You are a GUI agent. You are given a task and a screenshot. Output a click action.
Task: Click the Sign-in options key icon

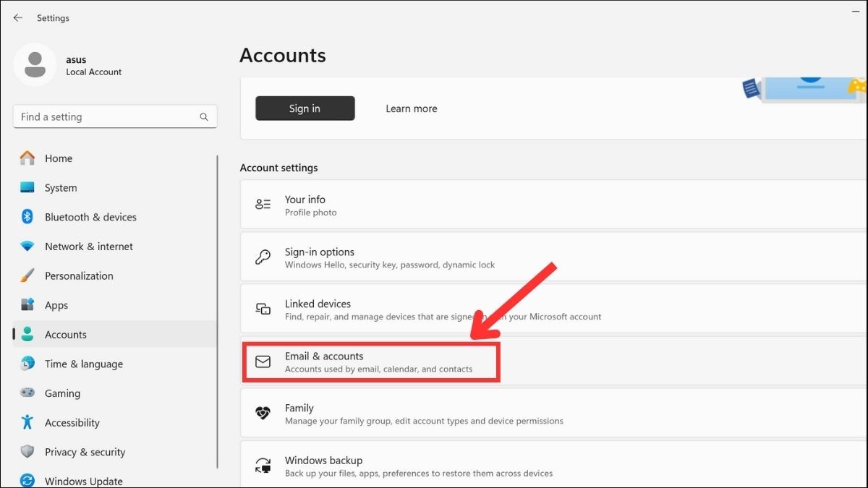click(x=263, y=257)
